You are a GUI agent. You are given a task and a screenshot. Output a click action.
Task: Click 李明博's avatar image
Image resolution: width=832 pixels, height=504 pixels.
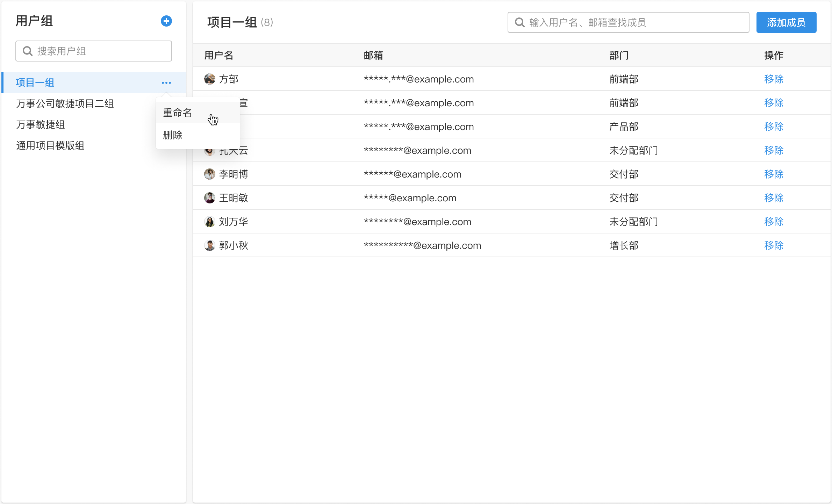210,174
